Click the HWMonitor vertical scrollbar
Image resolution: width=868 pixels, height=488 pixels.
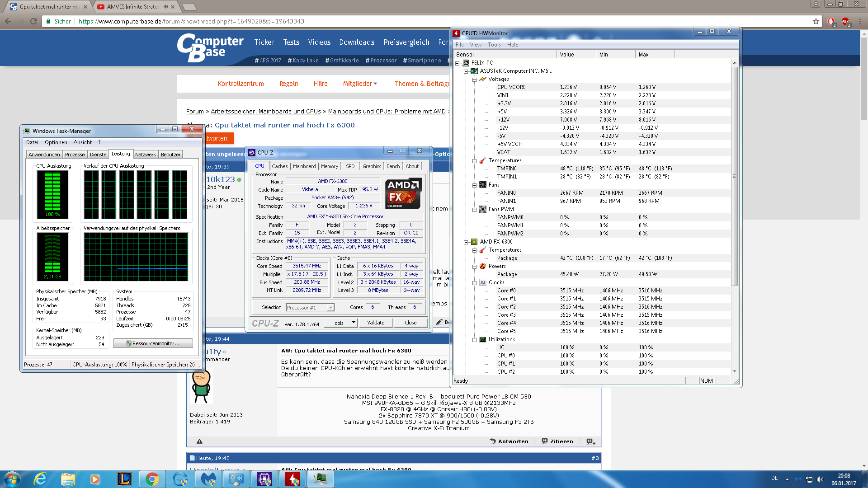(x=734, y=176)
